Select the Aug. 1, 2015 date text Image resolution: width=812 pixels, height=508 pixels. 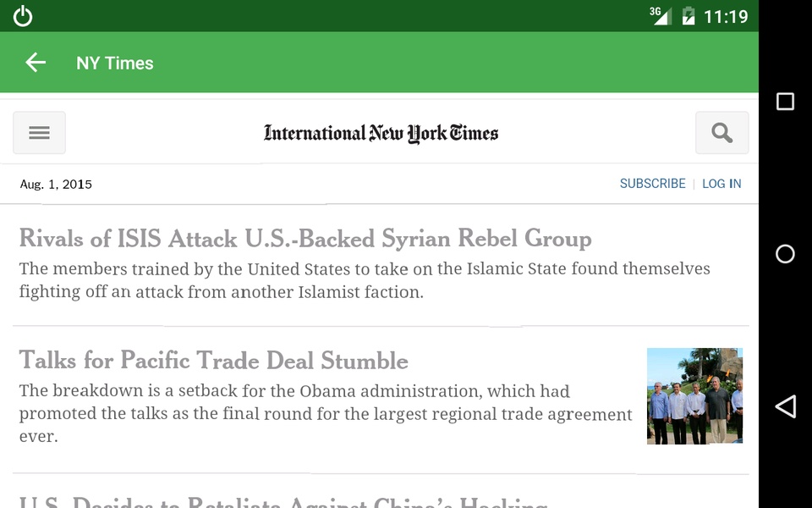56,185
